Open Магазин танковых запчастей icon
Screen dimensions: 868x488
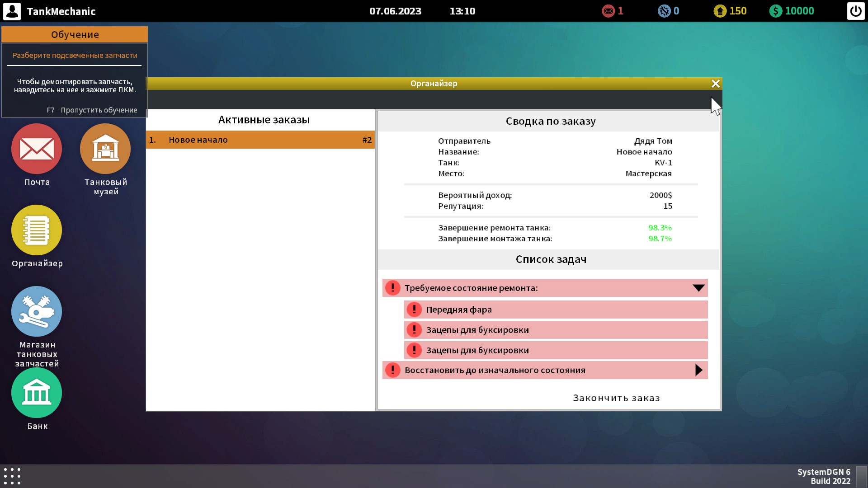click(x=37, y=311)
